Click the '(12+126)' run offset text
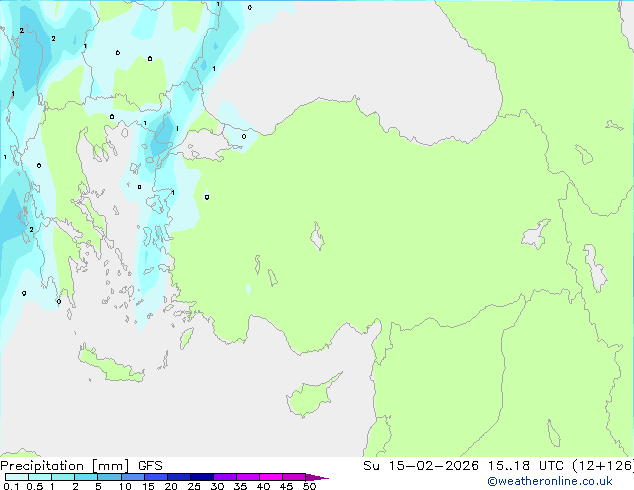Viewport: 634px width, 490px height. pos(603,466)
